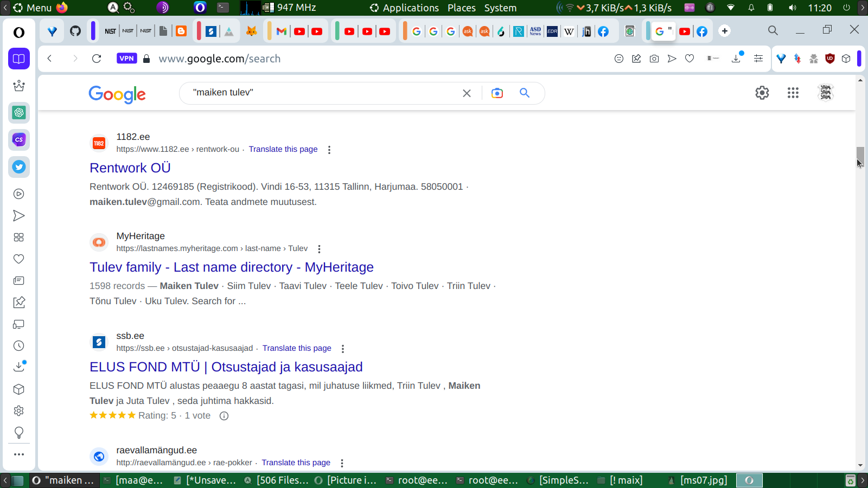Viewport: 868px width, 488px height.
Task: Click the scrollbar down arrow
Action: tap(860, 465)
